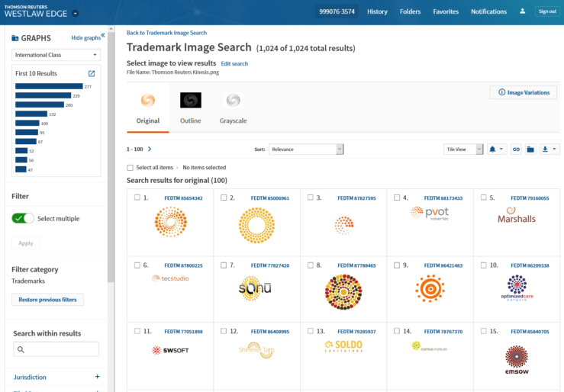Open the SOLDO Cavitators logo

coord(343,346)
